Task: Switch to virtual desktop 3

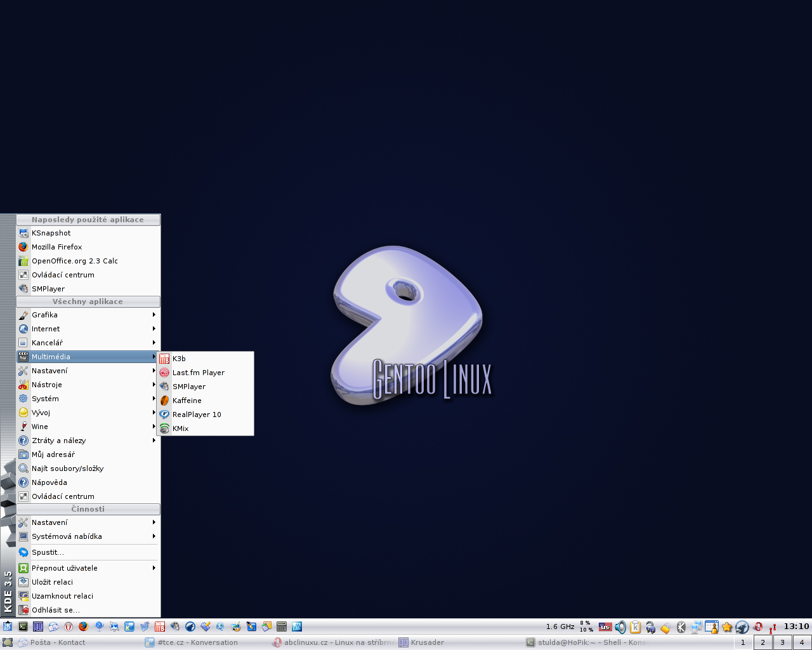Action: tap(782, 642)
